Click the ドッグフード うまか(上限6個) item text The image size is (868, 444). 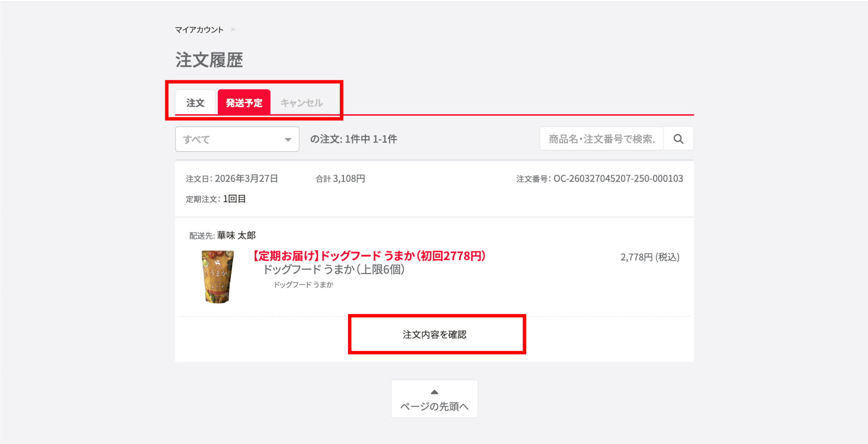tap(334, 270)
